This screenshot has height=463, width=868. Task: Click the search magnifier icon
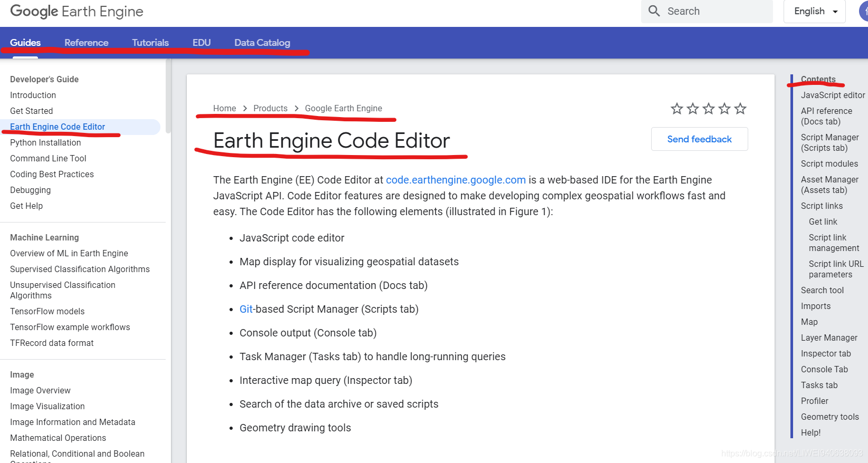(x=654, y=11)
